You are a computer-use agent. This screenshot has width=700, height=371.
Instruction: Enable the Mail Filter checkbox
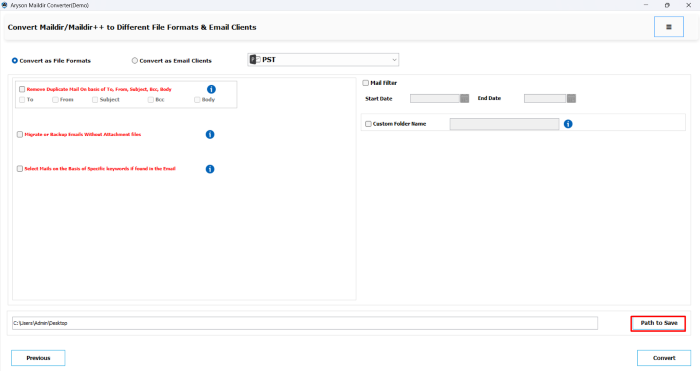(x=366, y=83)
